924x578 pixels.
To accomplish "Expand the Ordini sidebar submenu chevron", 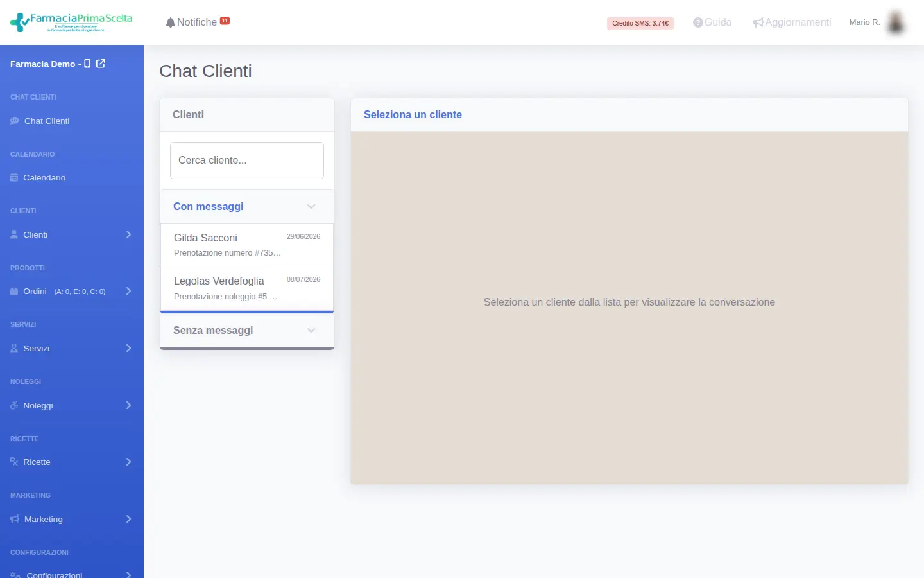I will (x=128, y=291).
